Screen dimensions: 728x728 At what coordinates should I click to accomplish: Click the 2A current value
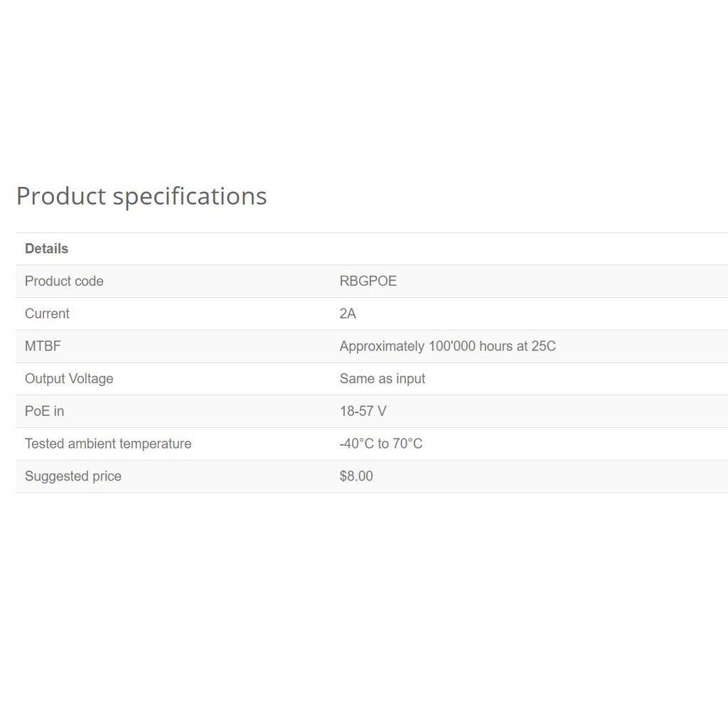click(348, 314)
